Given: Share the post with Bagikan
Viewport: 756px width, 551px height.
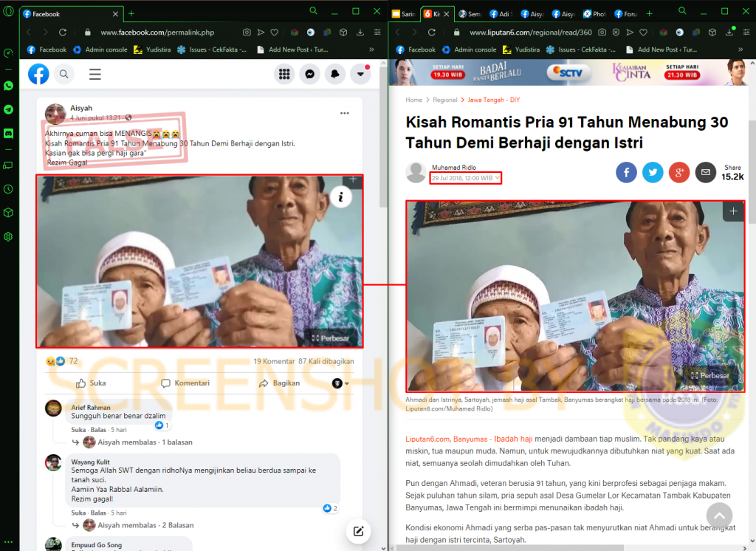Looking at the screenshot, I should click(279, 383).
